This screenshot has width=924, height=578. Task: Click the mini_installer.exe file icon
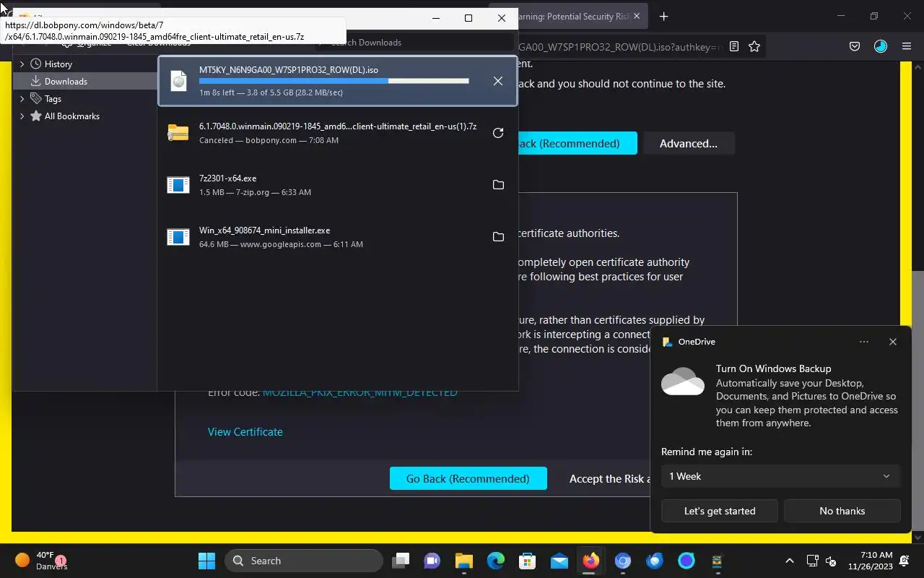178,237
